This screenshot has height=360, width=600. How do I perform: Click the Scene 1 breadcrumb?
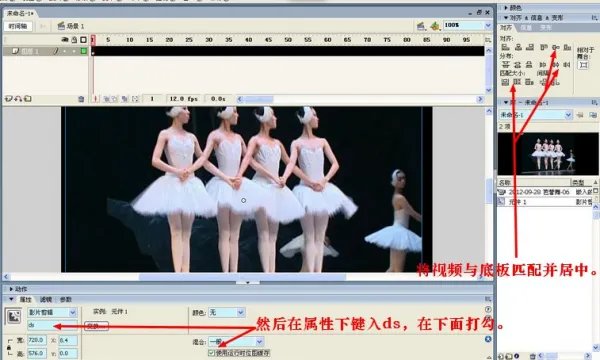coord(71,26)
